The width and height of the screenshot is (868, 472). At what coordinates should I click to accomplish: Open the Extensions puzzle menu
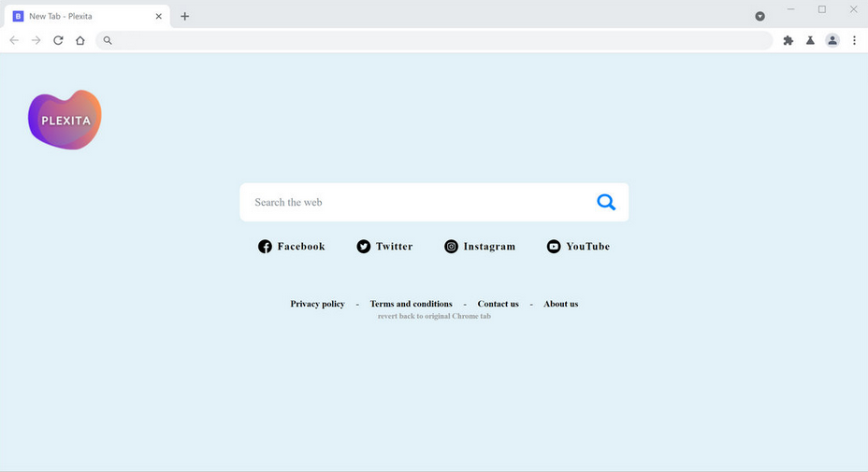[x=788, y=40]
